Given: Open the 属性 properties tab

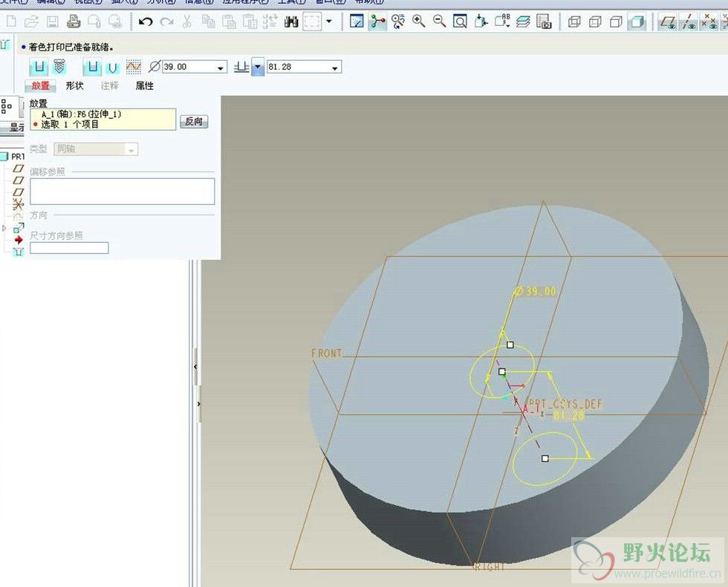Looking at the screenshot, I should point(144,86).
